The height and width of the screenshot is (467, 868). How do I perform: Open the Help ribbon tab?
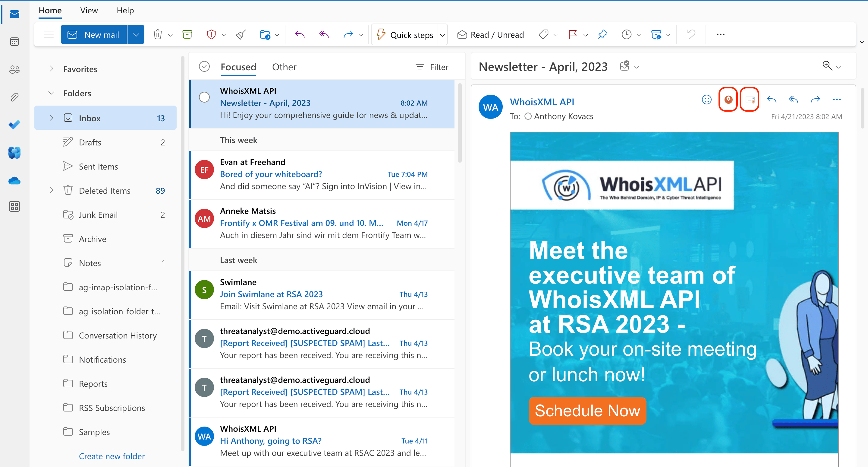125,11
